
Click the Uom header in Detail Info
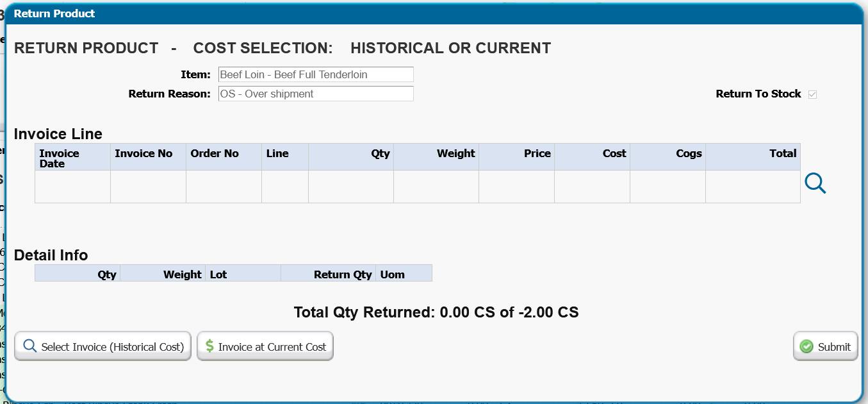click(x=392, y=274)
